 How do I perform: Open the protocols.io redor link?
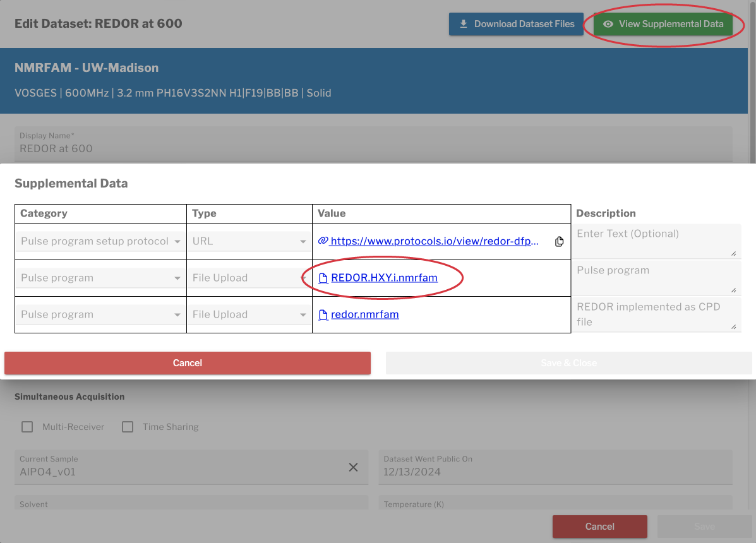[x=435, y=241]
